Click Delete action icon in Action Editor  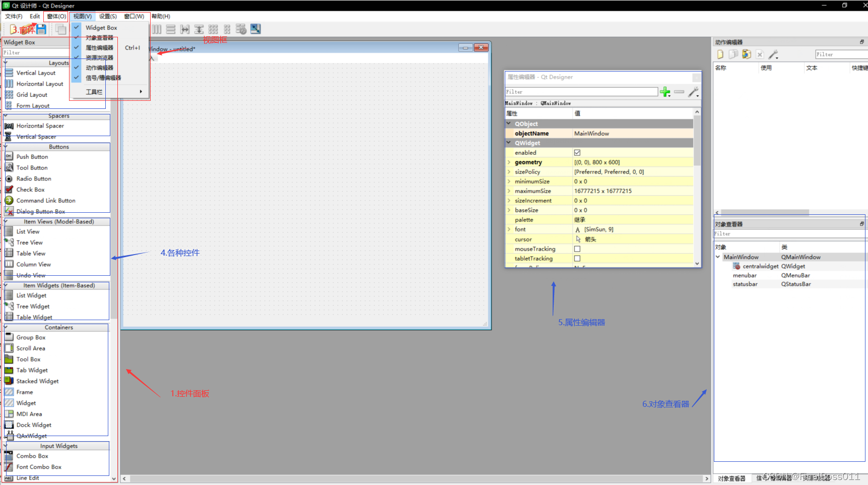[x=760, y=54]
